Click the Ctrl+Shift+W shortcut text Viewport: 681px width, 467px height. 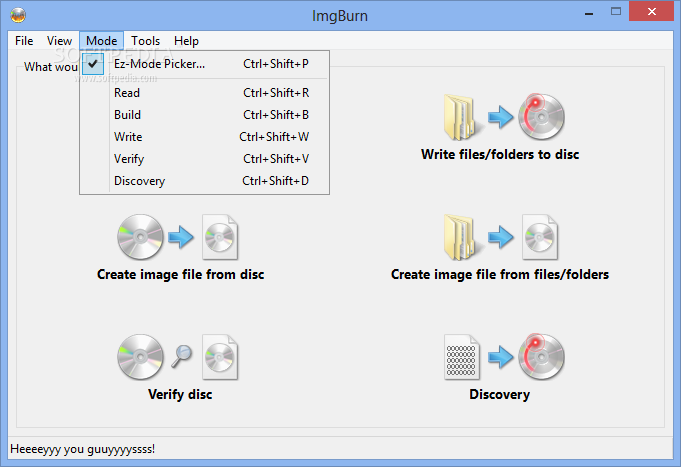[274, 137]
